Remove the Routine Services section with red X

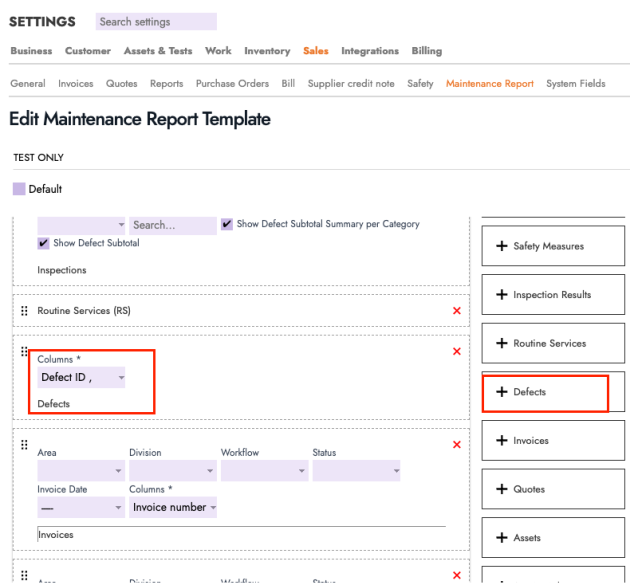(457, 311)
